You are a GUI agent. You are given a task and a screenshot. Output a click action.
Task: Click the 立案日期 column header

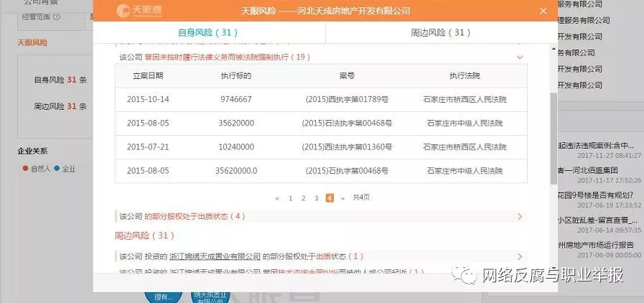tap(148, 75)
